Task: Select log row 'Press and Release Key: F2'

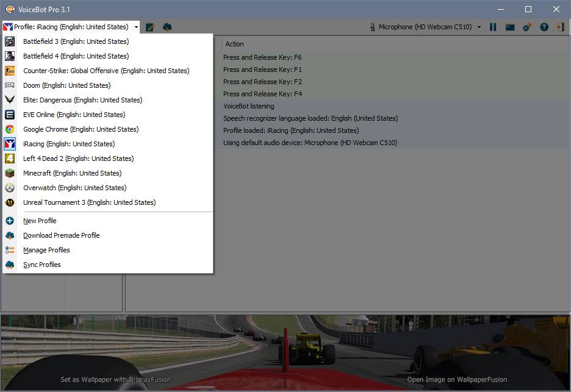Action: (395, 82)
